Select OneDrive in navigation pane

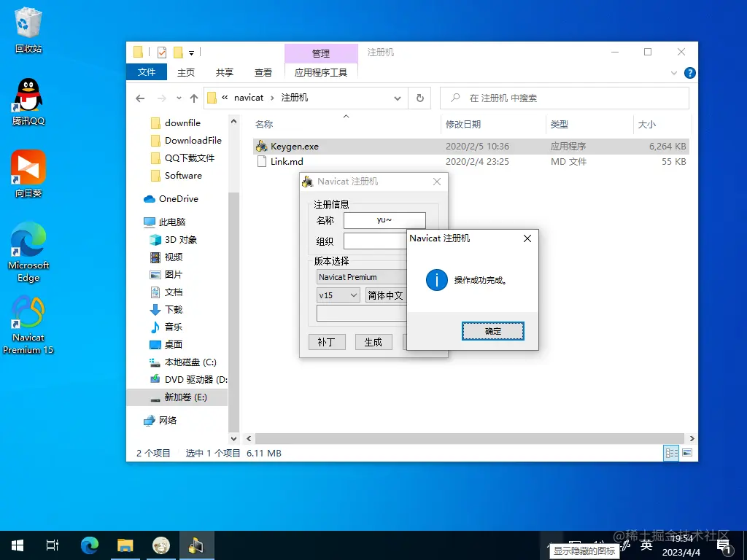click(x=178, y=198)
